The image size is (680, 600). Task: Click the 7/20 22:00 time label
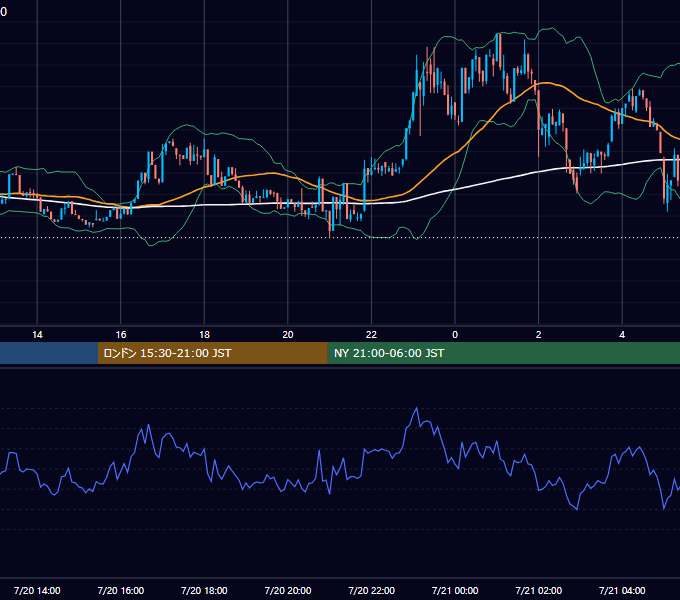(x=372, y=590)
